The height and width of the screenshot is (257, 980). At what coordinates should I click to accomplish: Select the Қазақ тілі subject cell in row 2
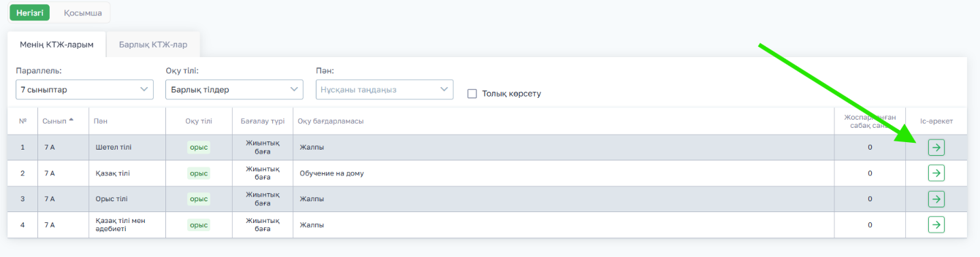coord(127,173)
